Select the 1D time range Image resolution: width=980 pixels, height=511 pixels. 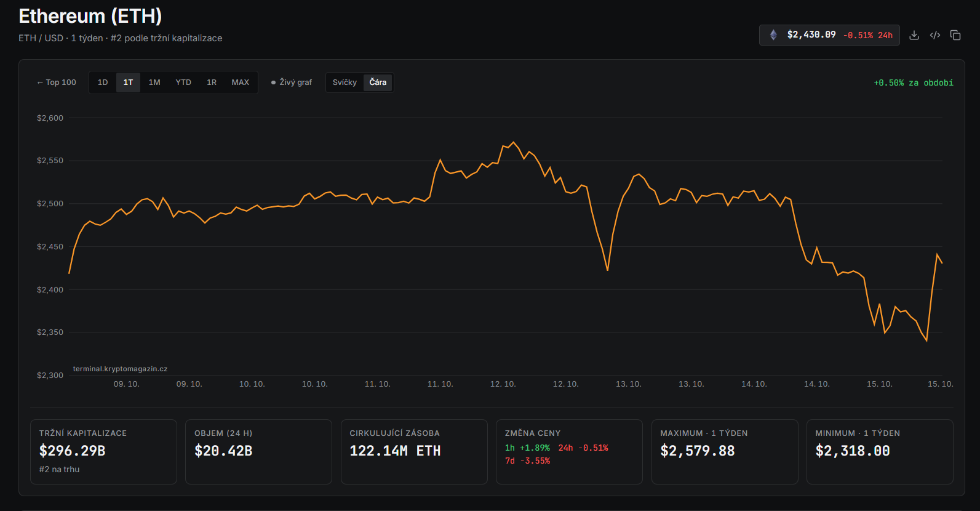pyautogui.click(x=103, y=82)
